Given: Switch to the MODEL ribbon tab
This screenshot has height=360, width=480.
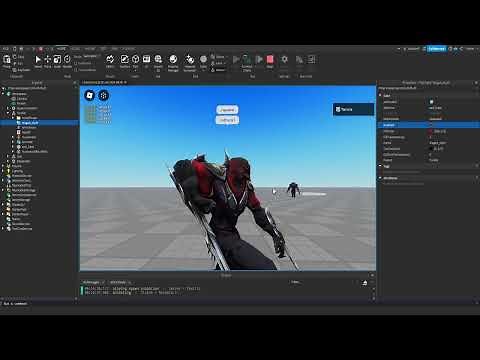Looking at the screenshot, I should pyautogui.click(x=75, y=49).
